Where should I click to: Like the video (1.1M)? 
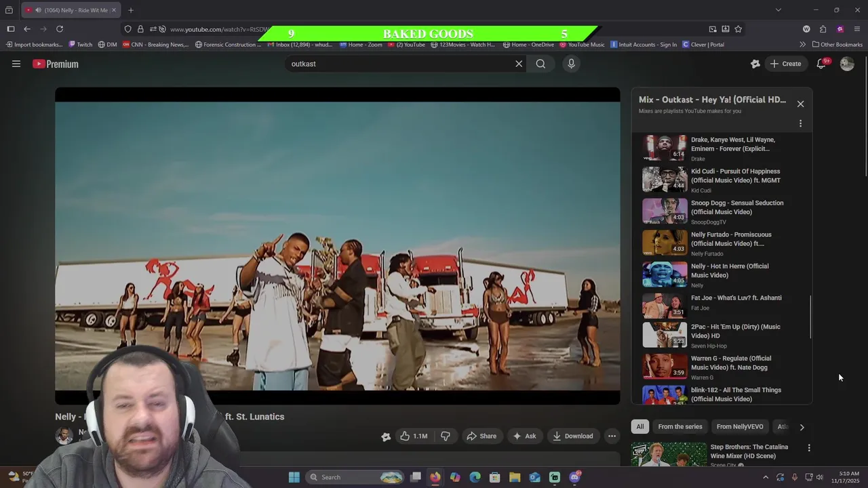tap(414, 436)
